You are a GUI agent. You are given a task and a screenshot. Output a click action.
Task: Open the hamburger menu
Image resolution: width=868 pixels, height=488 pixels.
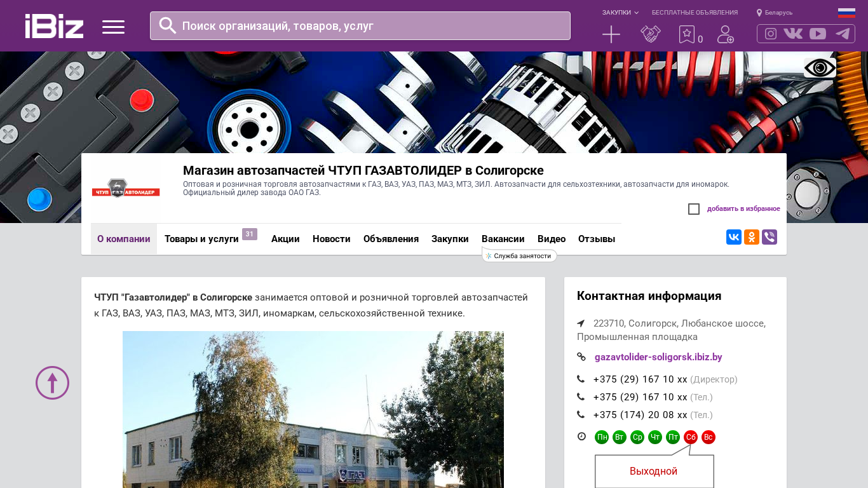click(113, 27)
